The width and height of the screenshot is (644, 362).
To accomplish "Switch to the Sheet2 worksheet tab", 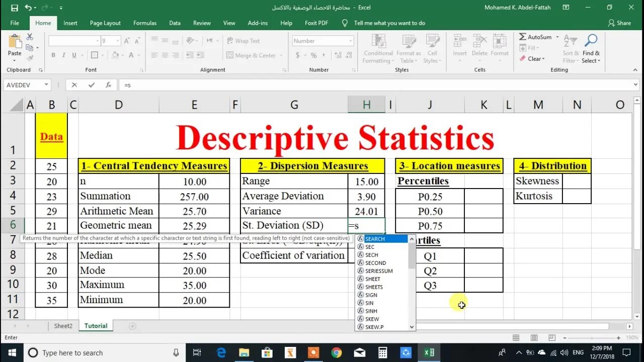I will [63, 326].
